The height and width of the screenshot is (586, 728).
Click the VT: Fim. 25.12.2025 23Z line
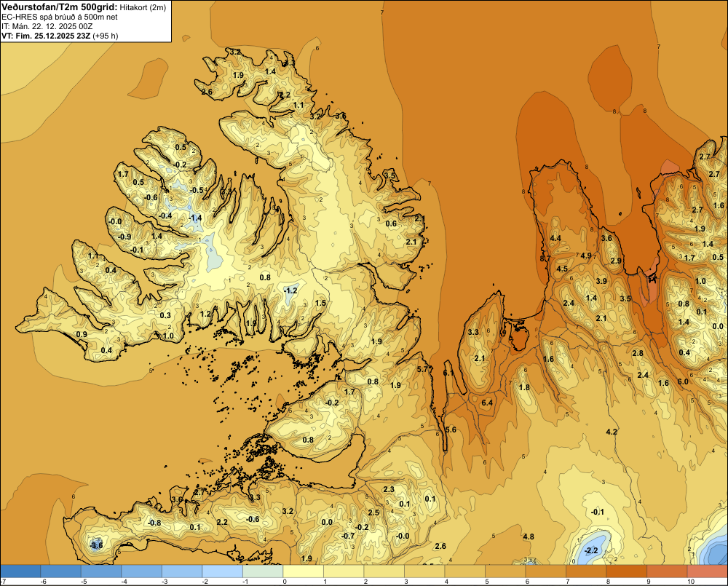[x=46, y=36]
